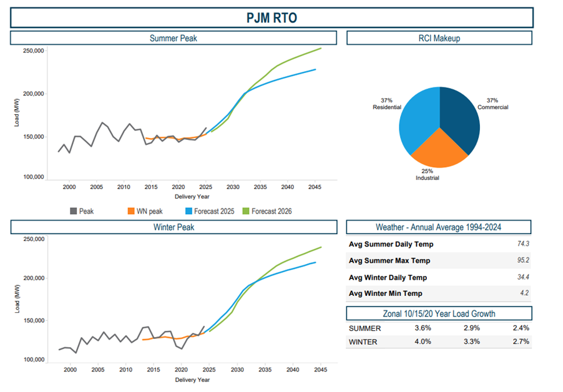Click the WN peak legend label text
The height and width of the screenshot is (392, 563).
click(150, 212)
